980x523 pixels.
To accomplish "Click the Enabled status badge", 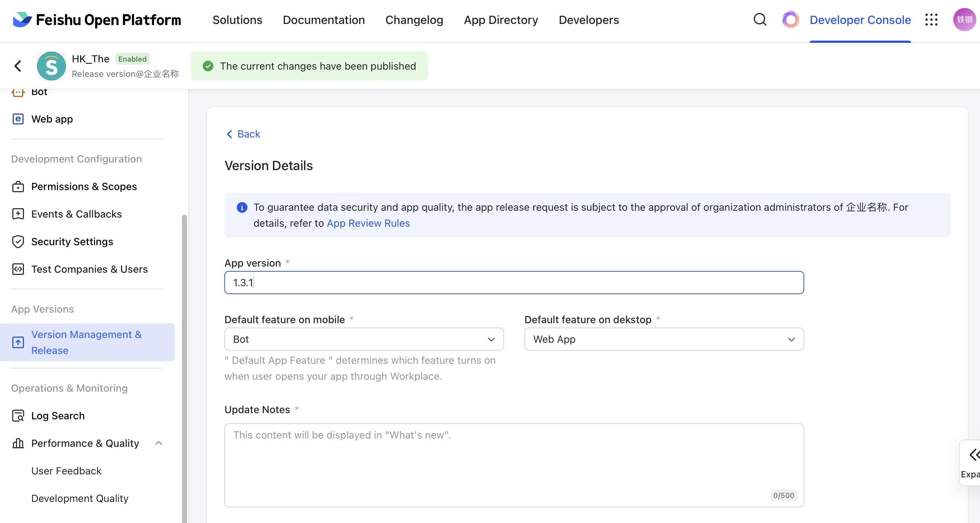I will [x=132, y=59].
